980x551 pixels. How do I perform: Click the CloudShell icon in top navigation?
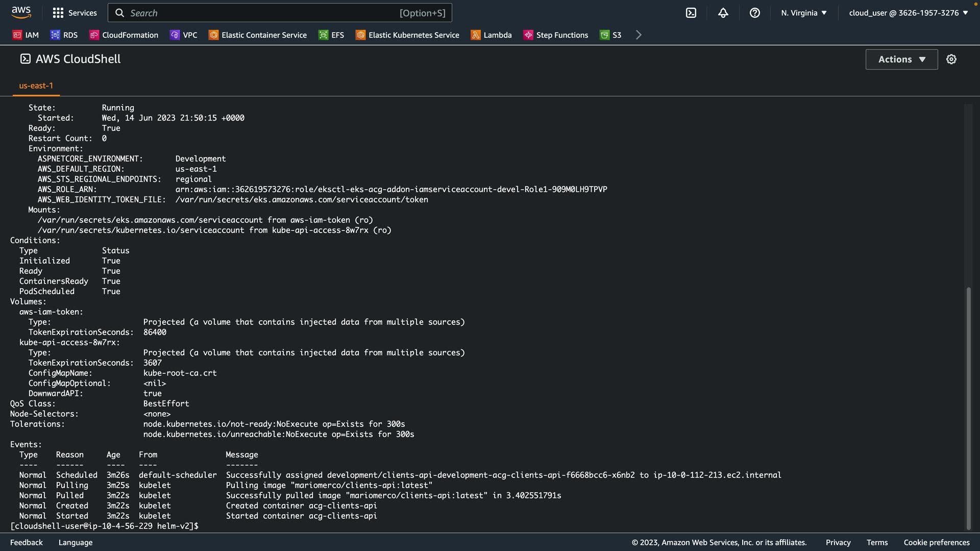coord(691,13)
